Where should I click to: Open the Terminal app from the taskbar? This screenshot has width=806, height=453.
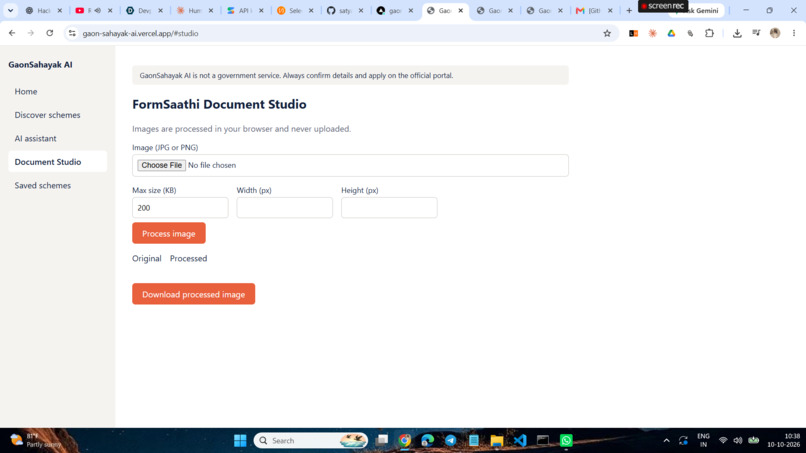pyautogui.click(x=543, y=441)
